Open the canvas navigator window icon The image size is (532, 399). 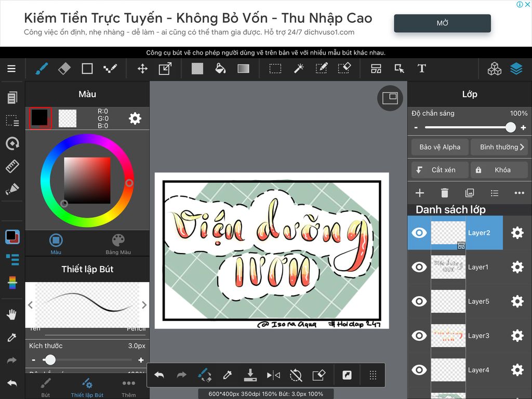pyautogui.click(x=390, y=98)
